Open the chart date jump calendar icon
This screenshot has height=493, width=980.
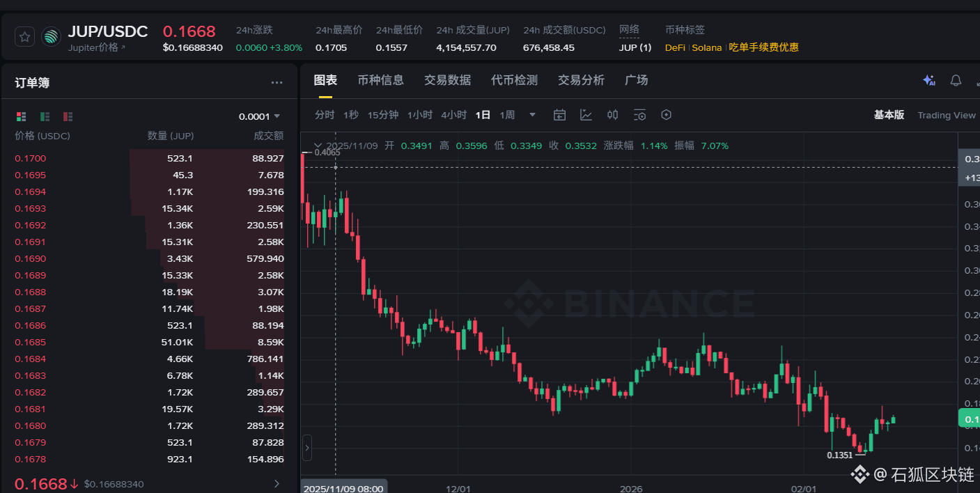coord(559,115)
